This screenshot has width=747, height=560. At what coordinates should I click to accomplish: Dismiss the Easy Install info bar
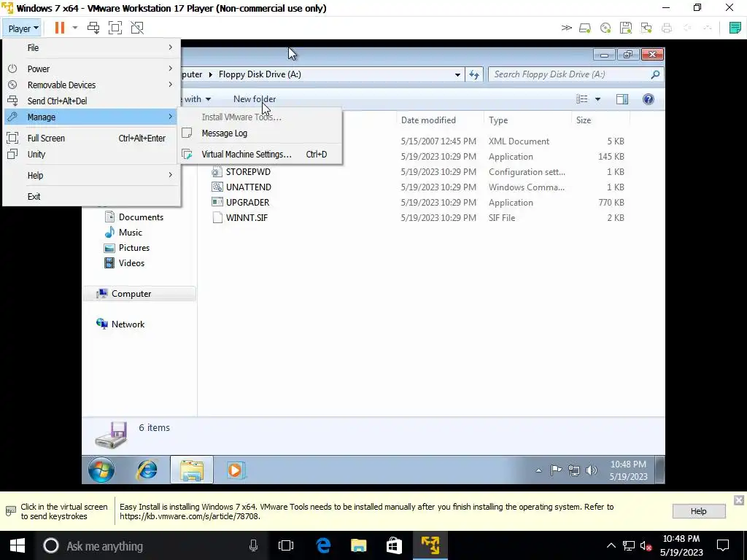click(739, 500)
